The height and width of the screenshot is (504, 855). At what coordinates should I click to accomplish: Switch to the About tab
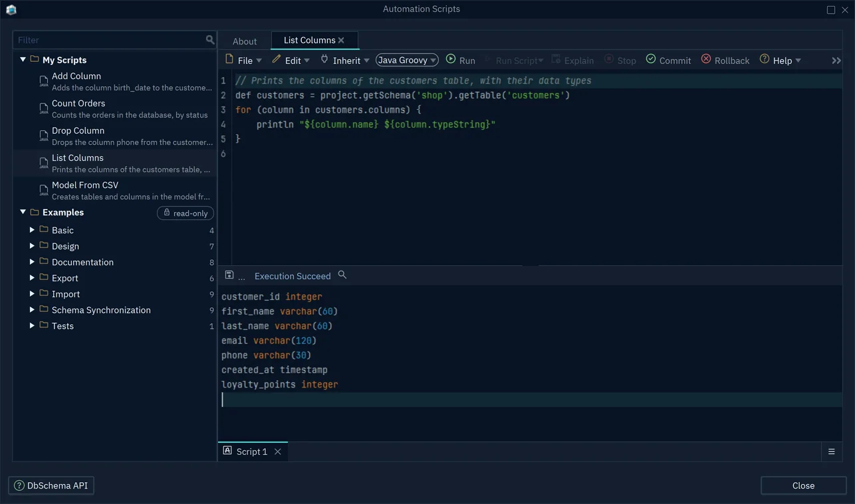245,41
